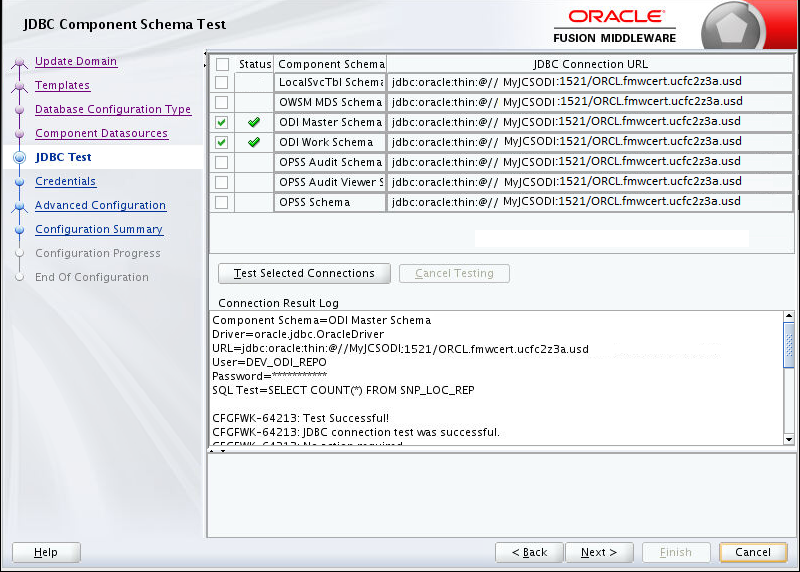Go to Update Domain step
The image size is (800, 572).
click(x=76, y=61)
